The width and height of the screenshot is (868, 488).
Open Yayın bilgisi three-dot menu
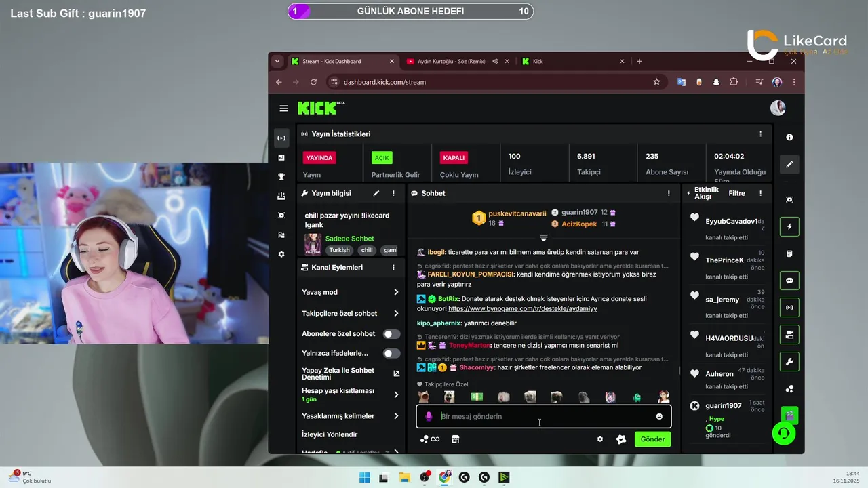393,193
